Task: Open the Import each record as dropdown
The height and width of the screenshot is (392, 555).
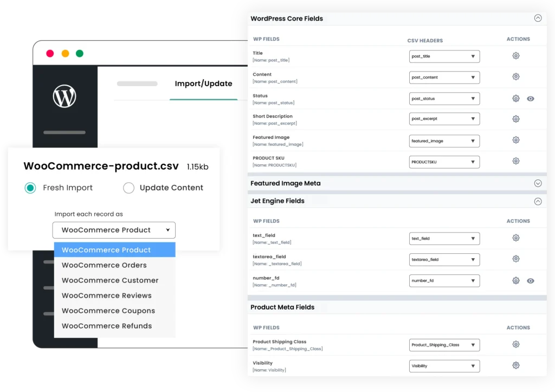Action: pos(114,230)
